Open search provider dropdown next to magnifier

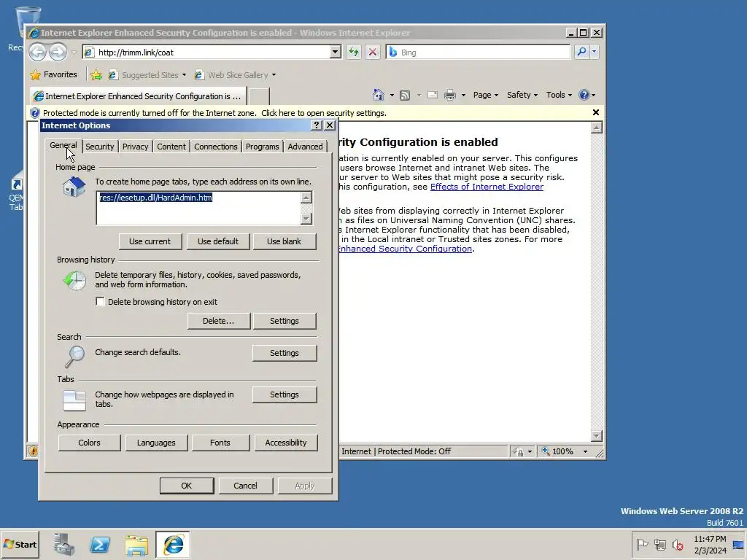point(594,52)
